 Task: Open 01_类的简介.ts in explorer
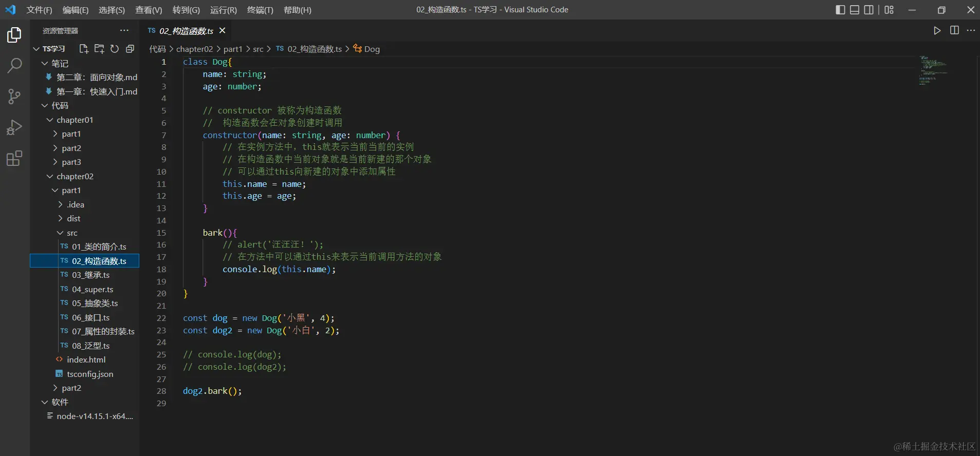99,247
